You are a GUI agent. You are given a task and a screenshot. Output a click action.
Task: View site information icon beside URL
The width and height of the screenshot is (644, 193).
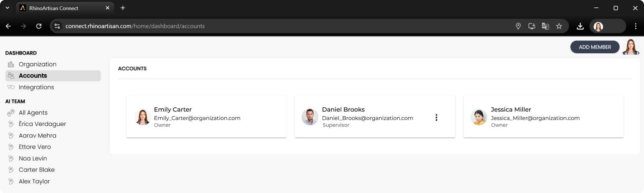(57, 26)
